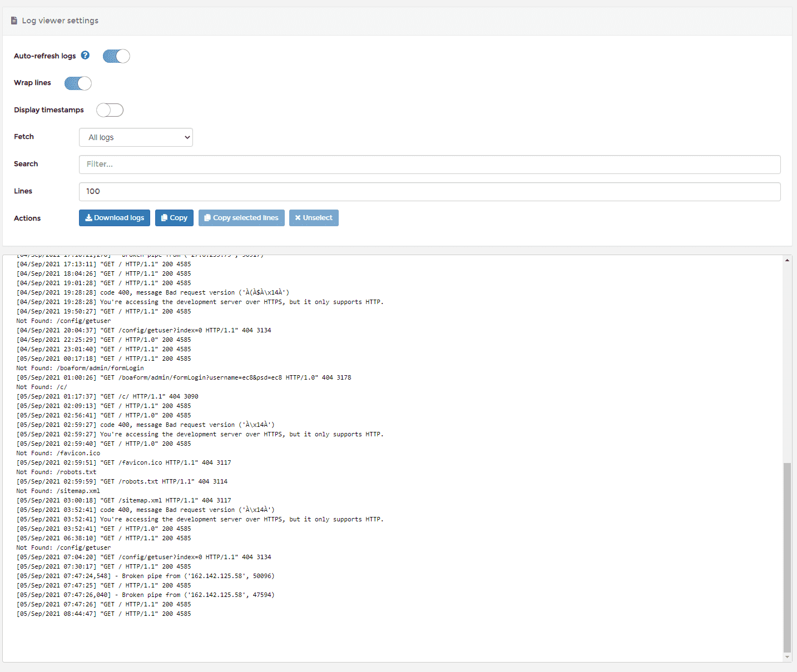This screenshot has width=797, height=672.
Task: Click the scroll-up arrow of the log pane
Action: click(x=787, y=260)
